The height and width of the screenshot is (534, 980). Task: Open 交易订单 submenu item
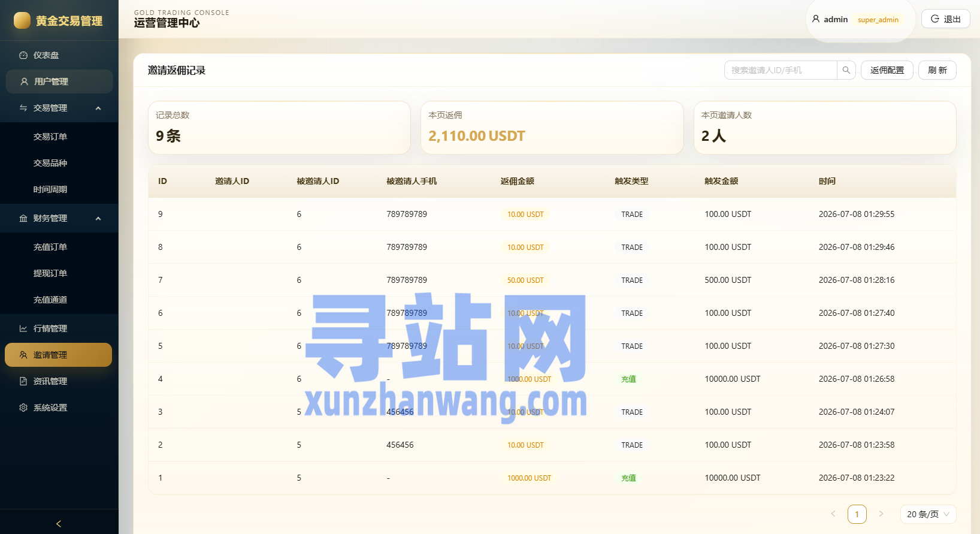[x=59, y=137]
